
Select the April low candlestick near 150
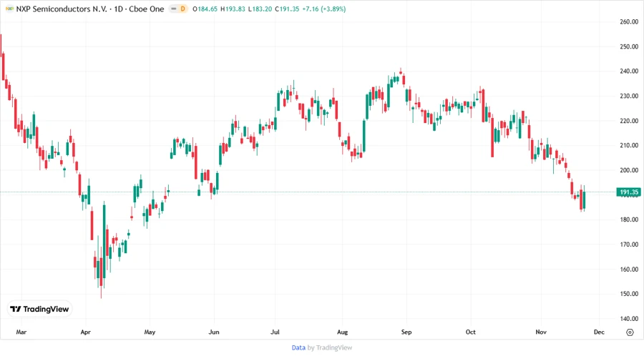point(101,272)
